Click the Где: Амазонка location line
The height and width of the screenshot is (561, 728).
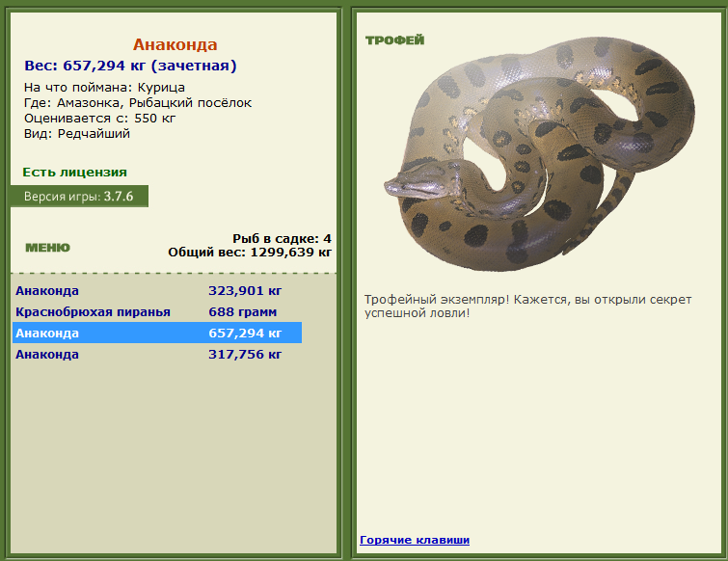[138, 102]
